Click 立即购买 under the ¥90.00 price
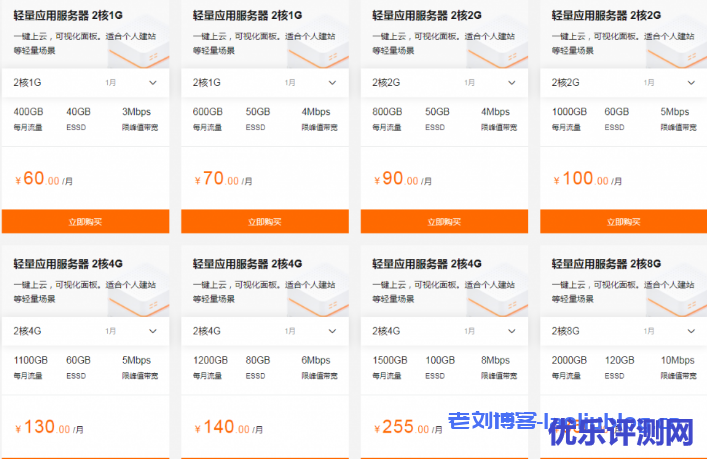 tap(444, 221)
